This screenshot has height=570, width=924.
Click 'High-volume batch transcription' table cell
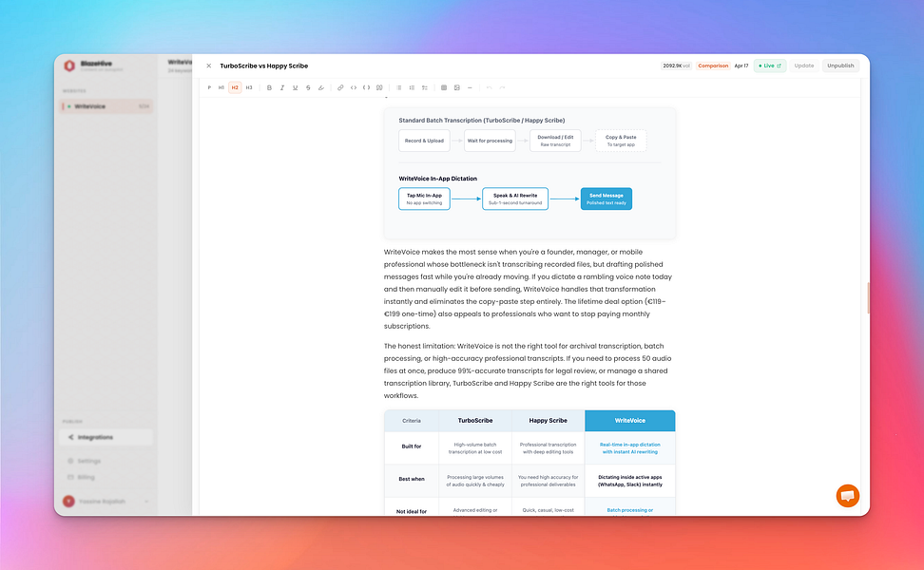[x=475, y=448]
